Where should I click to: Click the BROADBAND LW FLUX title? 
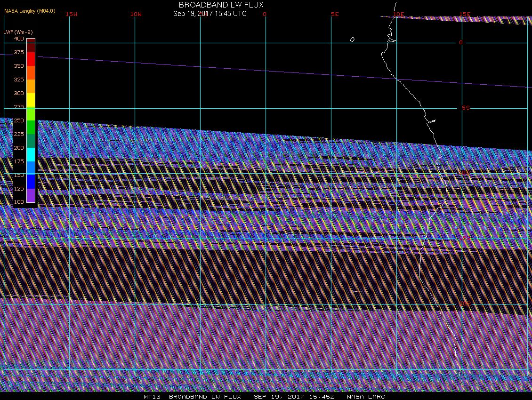pyautogui.click(x=221, y=5)
